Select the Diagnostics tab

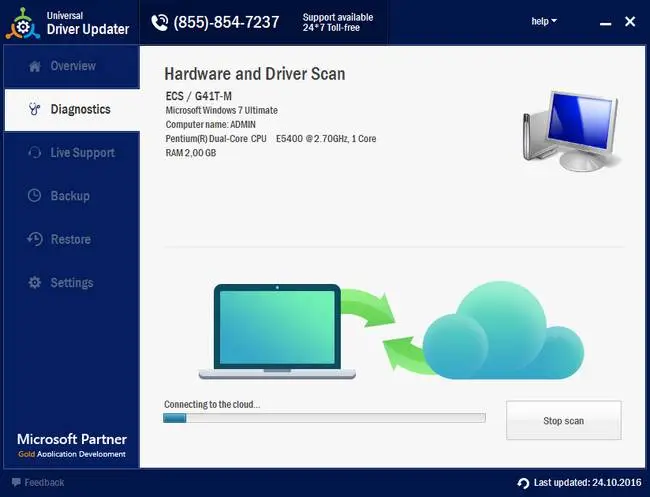pyautogui.click(x=72, y=109)
